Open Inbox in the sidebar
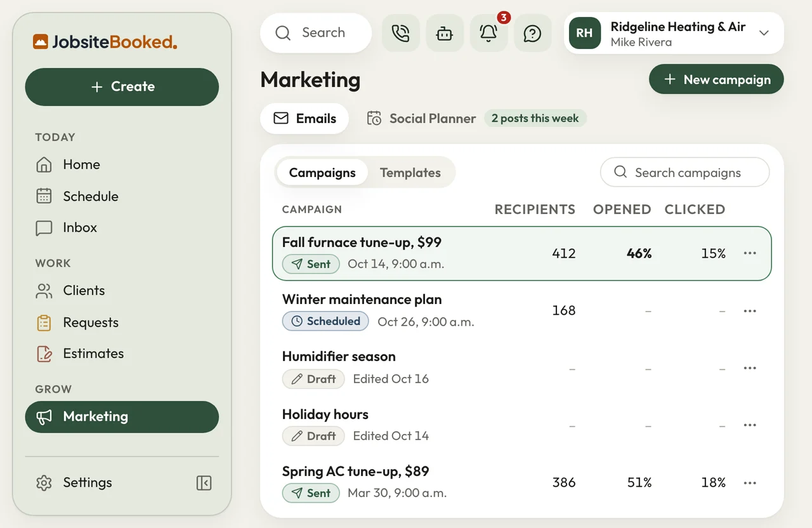812x528 pixels. 122,227
